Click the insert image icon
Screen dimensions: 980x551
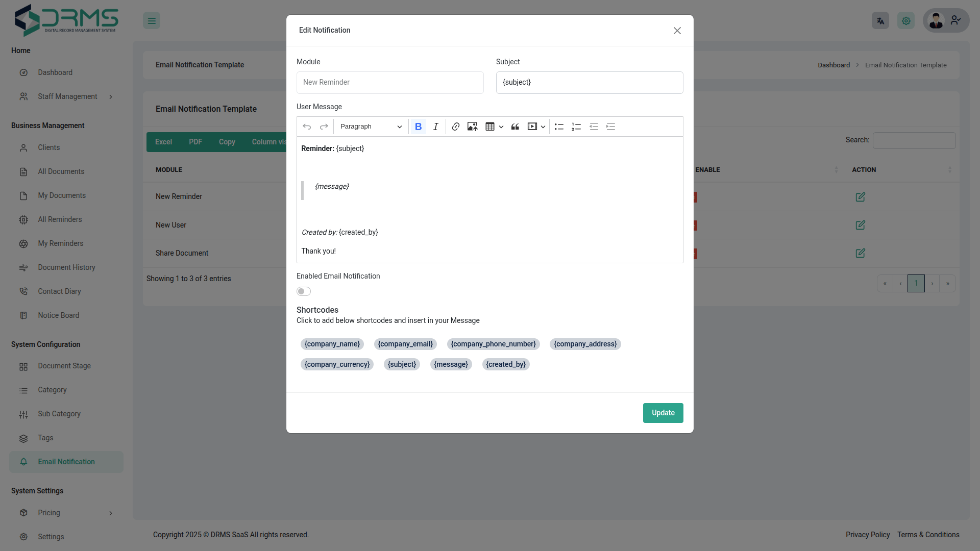[x=472, y=127]
